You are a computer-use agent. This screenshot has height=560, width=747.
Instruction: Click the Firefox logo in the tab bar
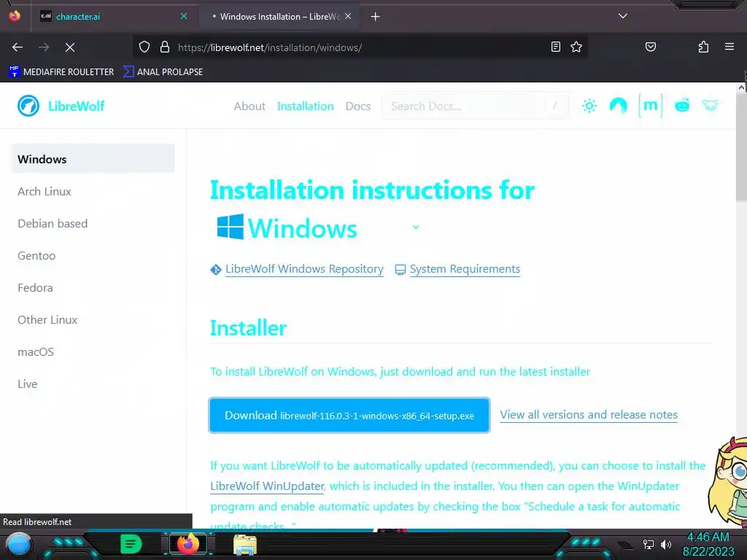click(x=15, y=16)
